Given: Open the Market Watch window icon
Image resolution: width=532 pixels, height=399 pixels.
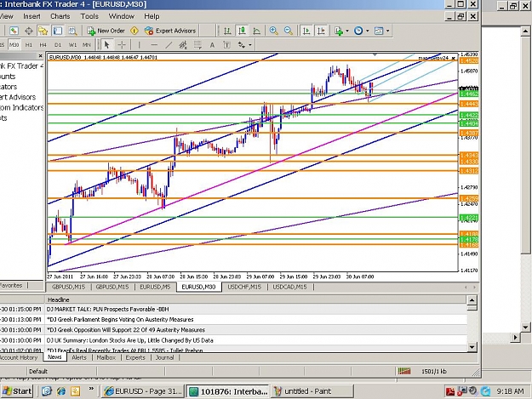Looking at the screenshot, I should (14, 31).
